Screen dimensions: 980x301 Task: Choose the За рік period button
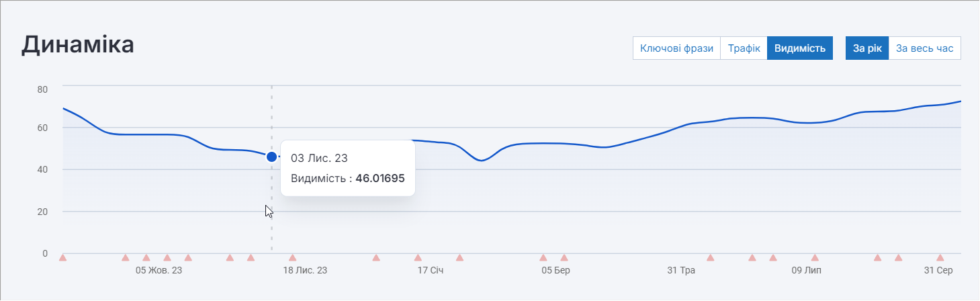click(x=866, y=48)
